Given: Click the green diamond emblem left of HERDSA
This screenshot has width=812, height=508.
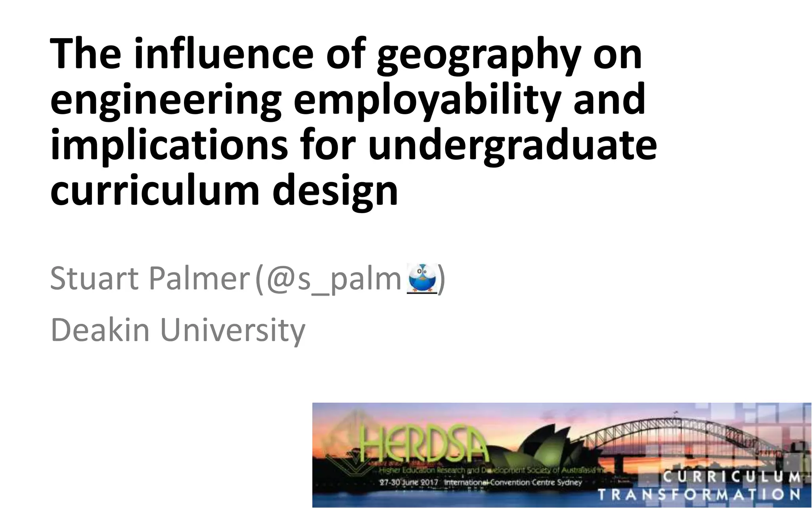Looking at the screenshot, I should [341, 441].
